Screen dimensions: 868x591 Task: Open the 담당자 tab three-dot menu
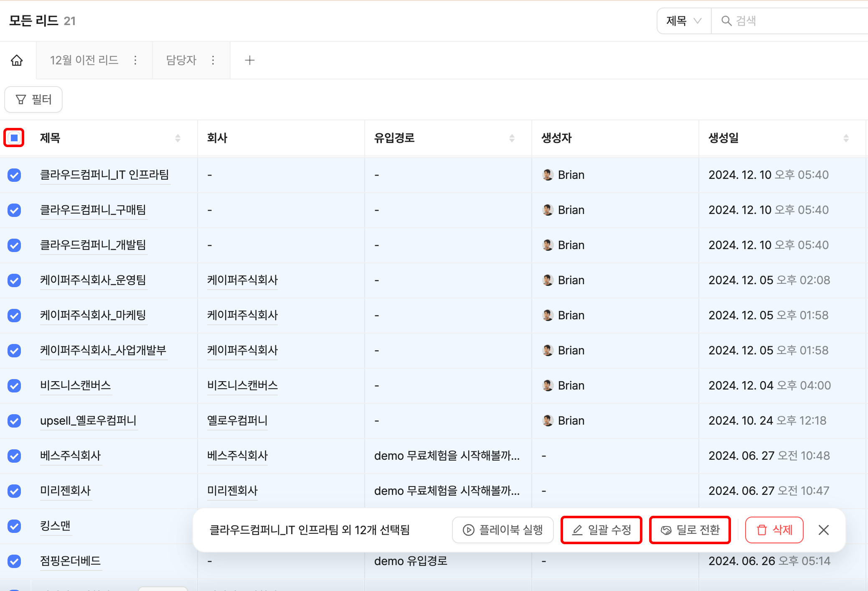[x=213, y=60]
